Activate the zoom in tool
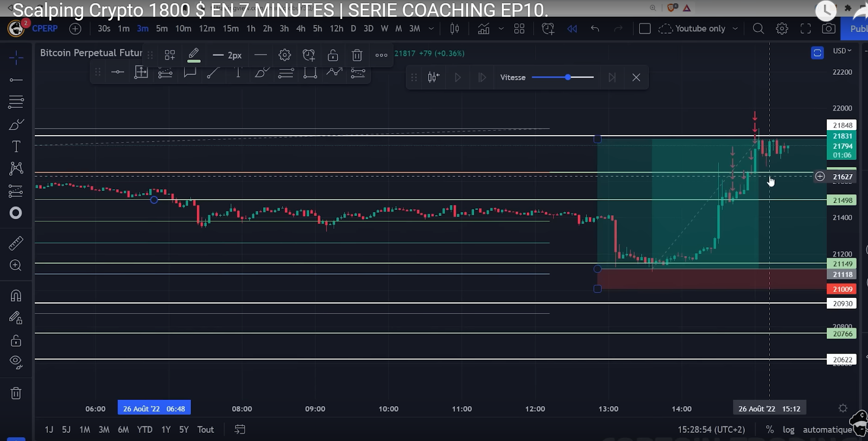 (x=16, y=265)
